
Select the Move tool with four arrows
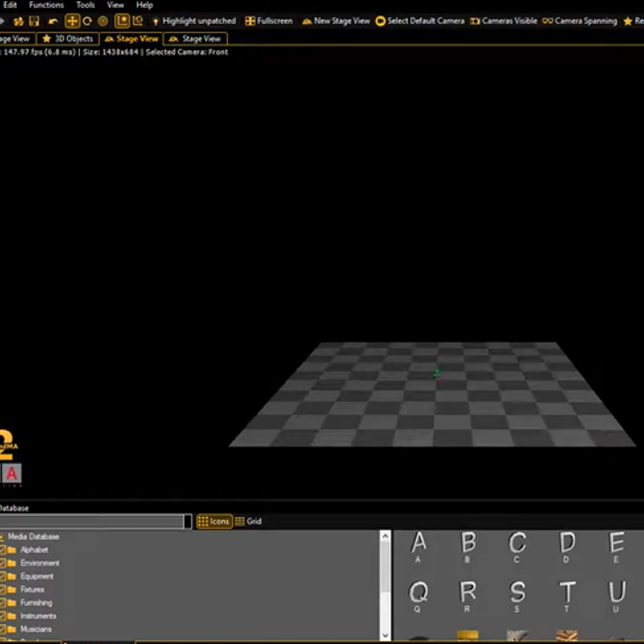tap(72, 21)
